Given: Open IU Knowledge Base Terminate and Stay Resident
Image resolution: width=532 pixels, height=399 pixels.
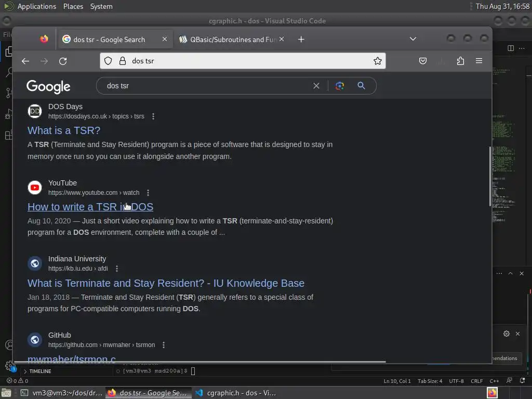Looking at the screenshot, I should pyautogui.click(x=166, y=283).
